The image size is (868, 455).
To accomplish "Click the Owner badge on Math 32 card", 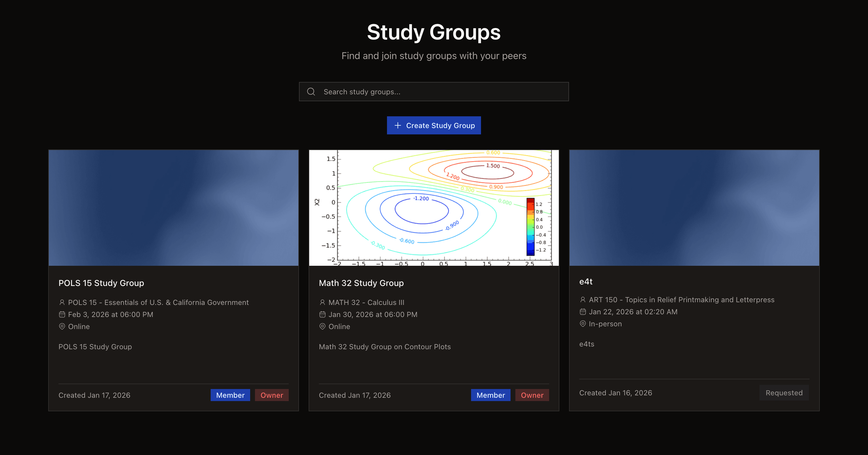I will coord(532,395).
